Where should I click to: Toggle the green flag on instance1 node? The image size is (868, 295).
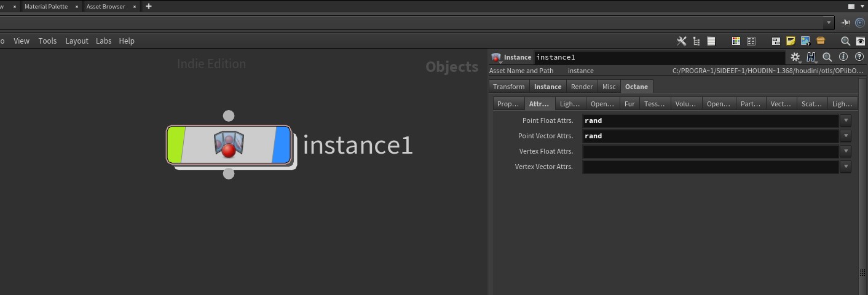[176, 145]
